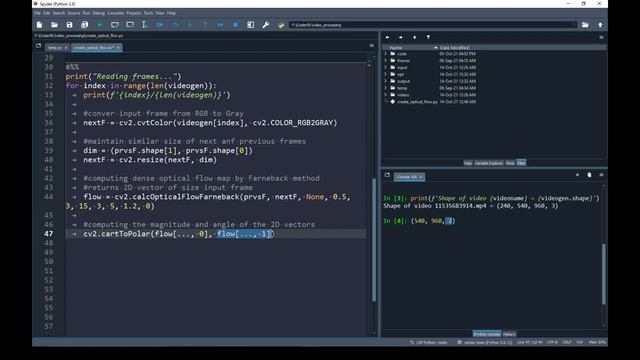Browse tabs in the editor pane

pyautogui.click(x=38, y=46)
